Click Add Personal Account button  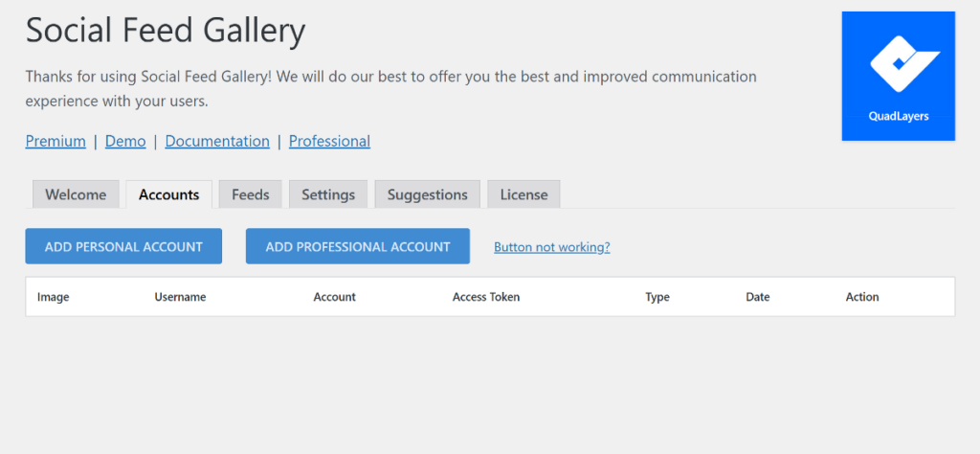pos(123,246)
